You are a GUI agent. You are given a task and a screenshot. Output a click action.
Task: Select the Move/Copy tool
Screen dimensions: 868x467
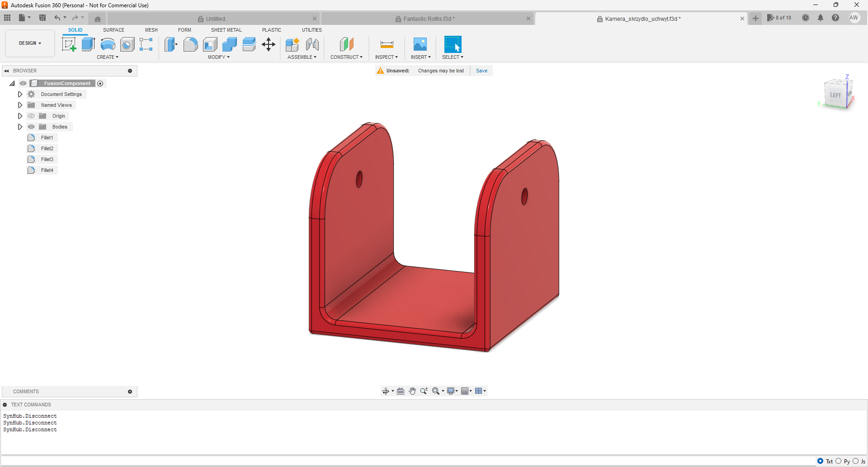(269, 44)
